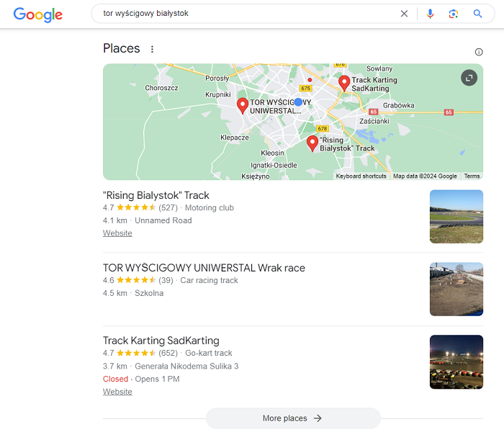Select TOR WYŚCIGOWY UNIWERSTAL map pin
The image size is (504, 440).
point(243,106)
